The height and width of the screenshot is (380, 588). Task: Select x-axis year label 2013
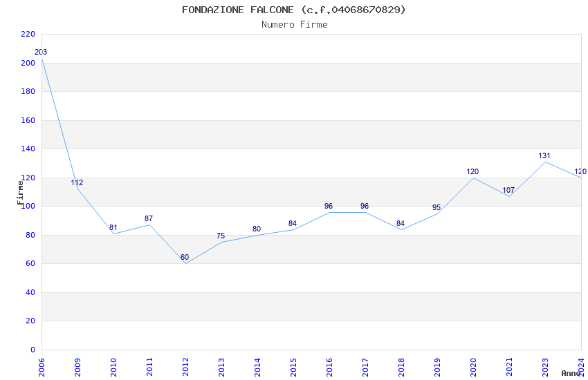pos(221,368)
